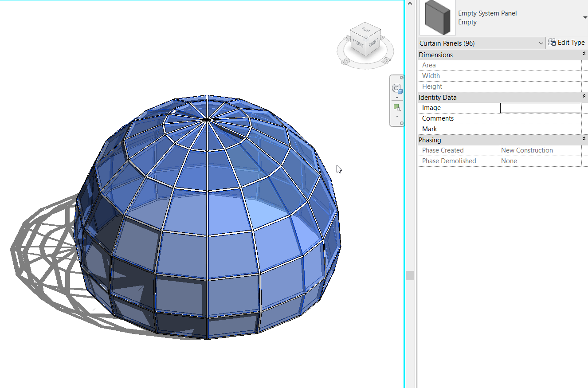Open the zoom tool options arrow
This screenshot has height=388, width=588.
(396, 117)
